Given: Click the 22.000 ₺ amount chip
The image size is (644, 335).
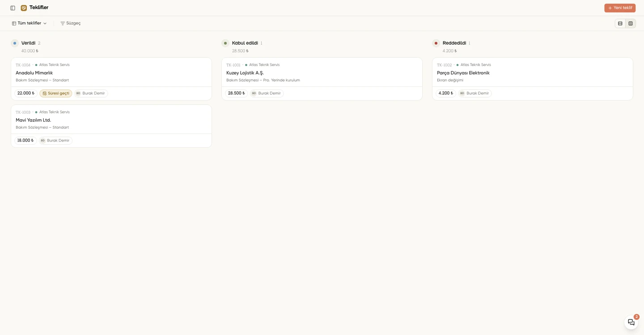Looking at the screenshot, I should pyautogui.click(x=26, y=93).
